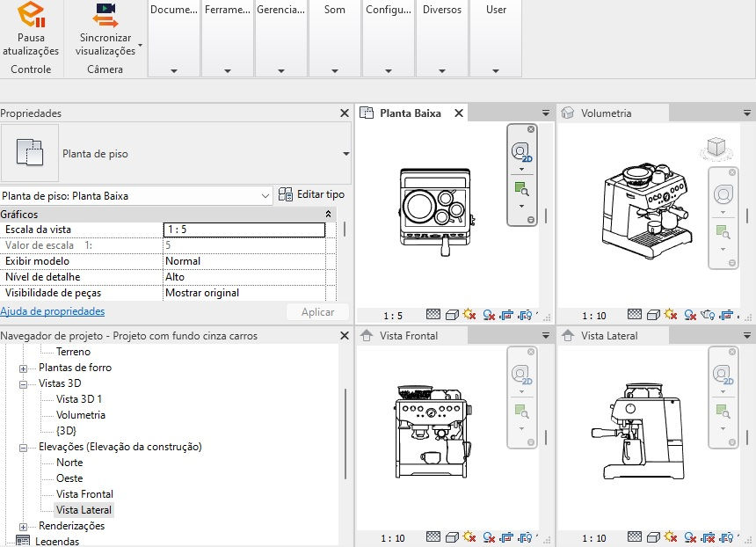
Task: Open visual style icon in Vista Frontal view bar
Action: tap(452, 536)
